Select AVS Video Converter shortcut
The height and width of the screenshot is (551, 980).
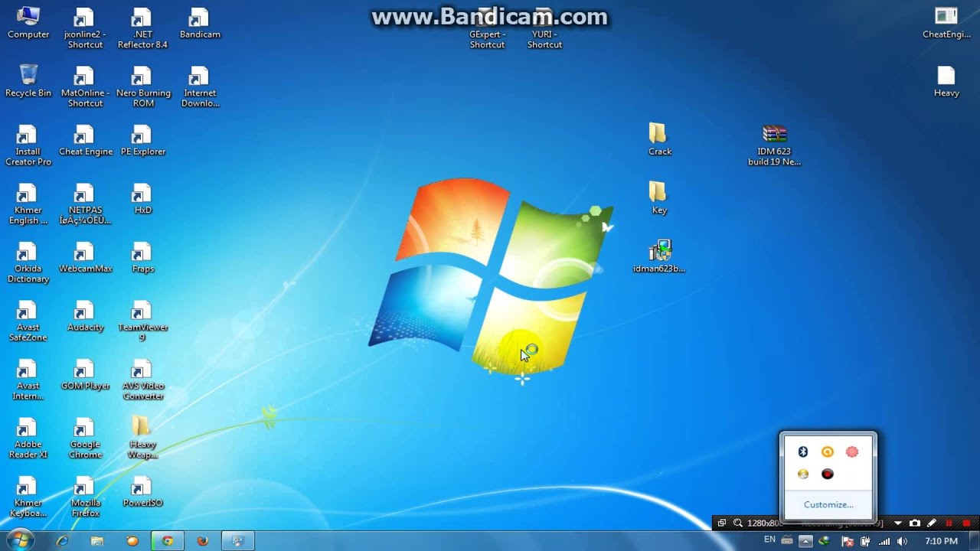tap(142, 380)
